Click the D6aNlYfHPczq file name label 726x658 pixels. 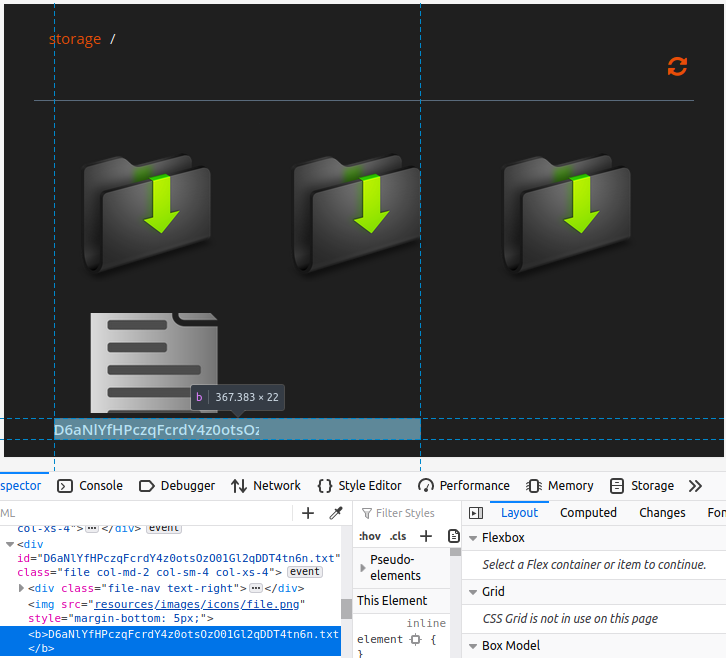156,430
